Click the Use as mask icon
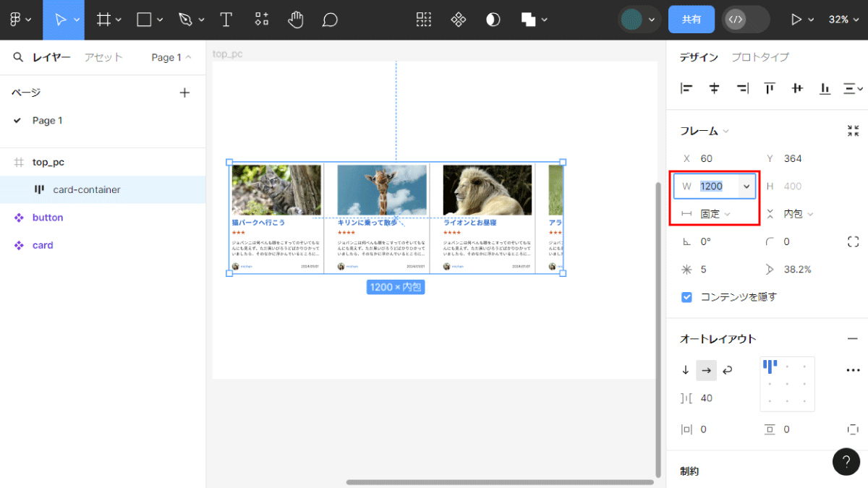 pos(493,20)
